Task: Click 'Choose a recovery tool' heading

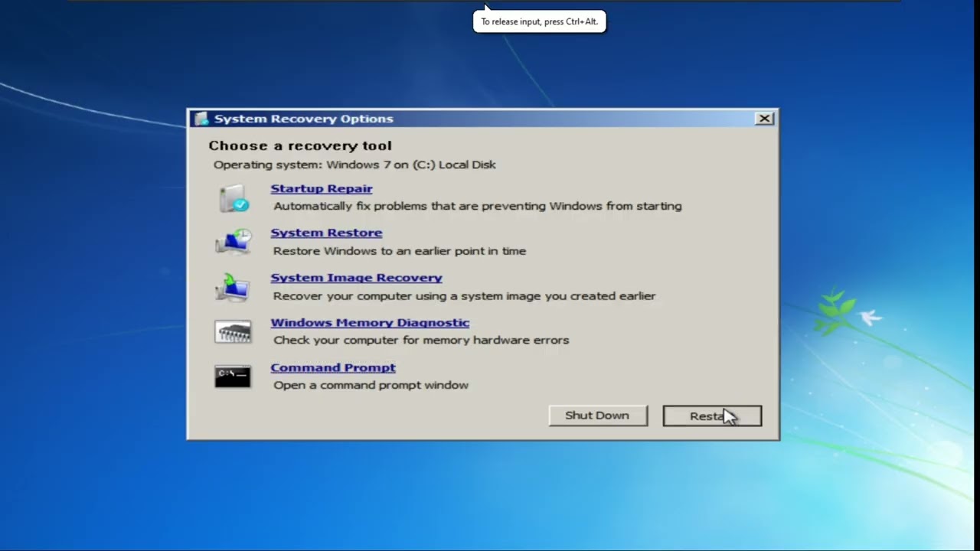Action: [x=300, y=145]
